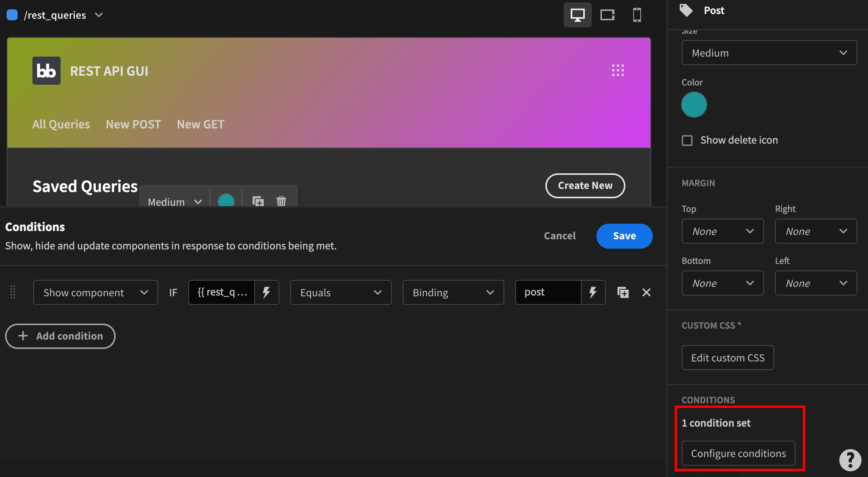Open the help question mark
Image resolution: width=868 pixels, height=477 pixels.
850,460
